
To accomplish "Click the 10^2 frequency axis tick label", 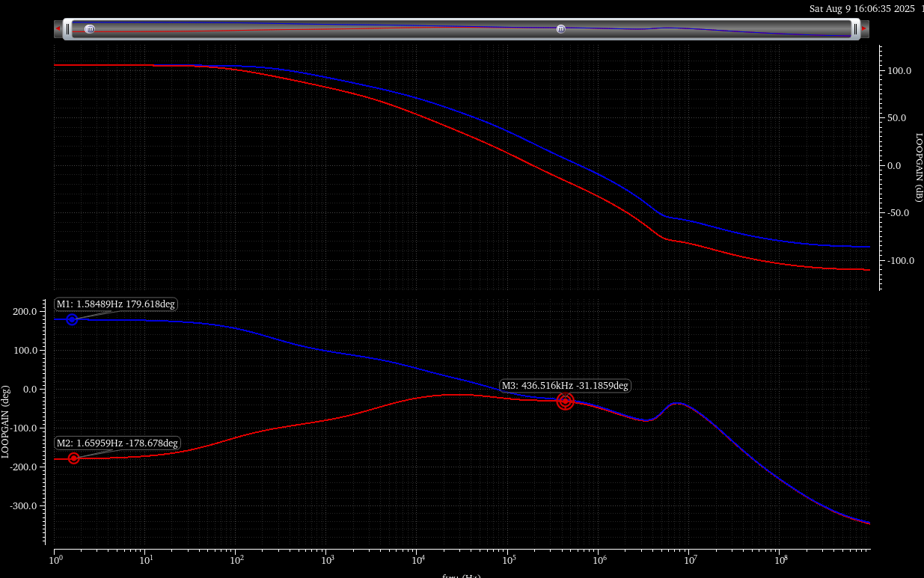I will (236, 559).
